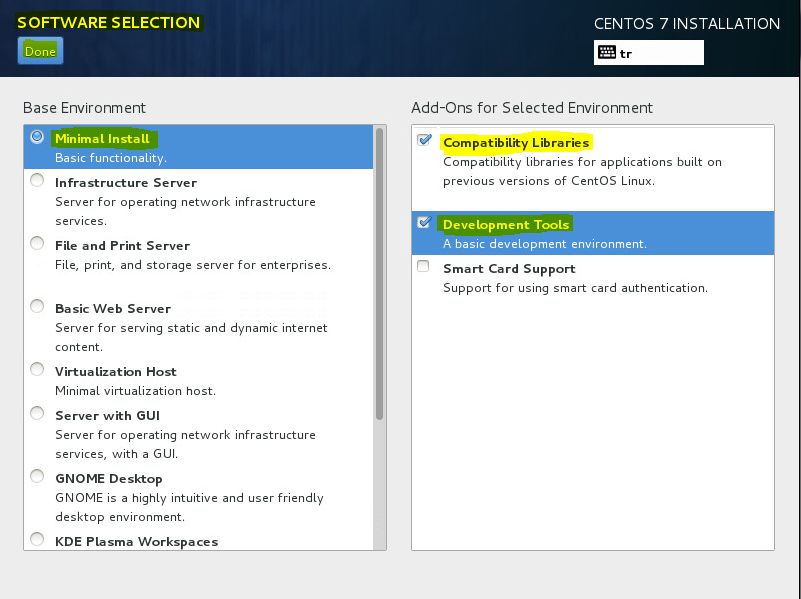Click 'Support for using smart card' description

point(575,288)
